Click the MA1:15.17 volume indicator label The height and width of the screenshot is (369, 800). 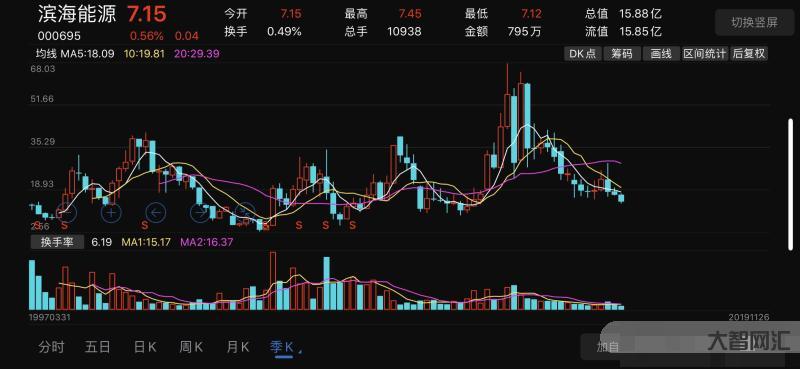coord(145,242)
